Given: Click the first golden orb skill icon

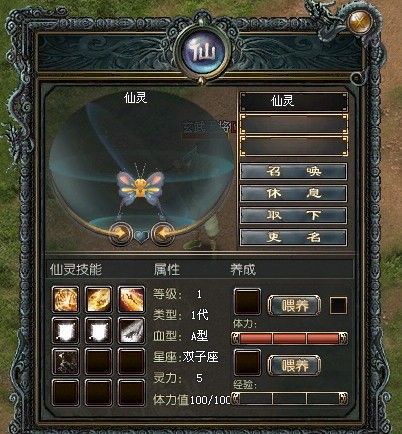Looking at the screenshot, I should (x=66, y=299).
